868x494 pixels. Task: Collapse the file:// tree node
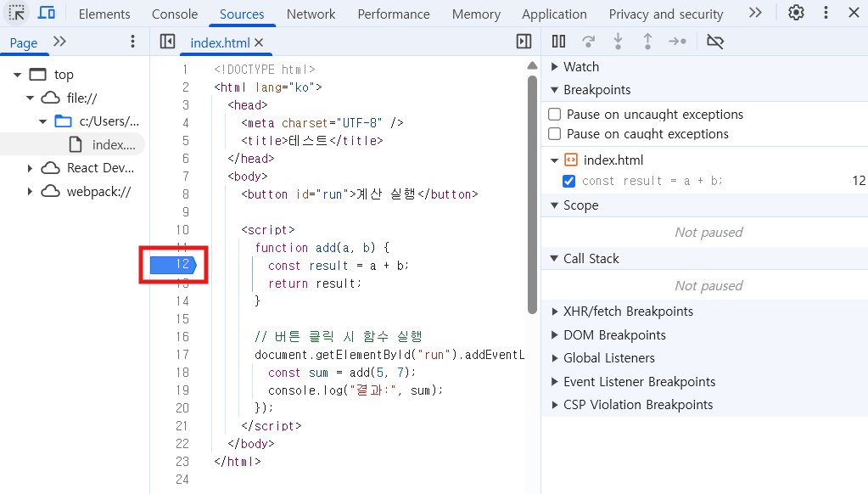[x=30, y=98]
